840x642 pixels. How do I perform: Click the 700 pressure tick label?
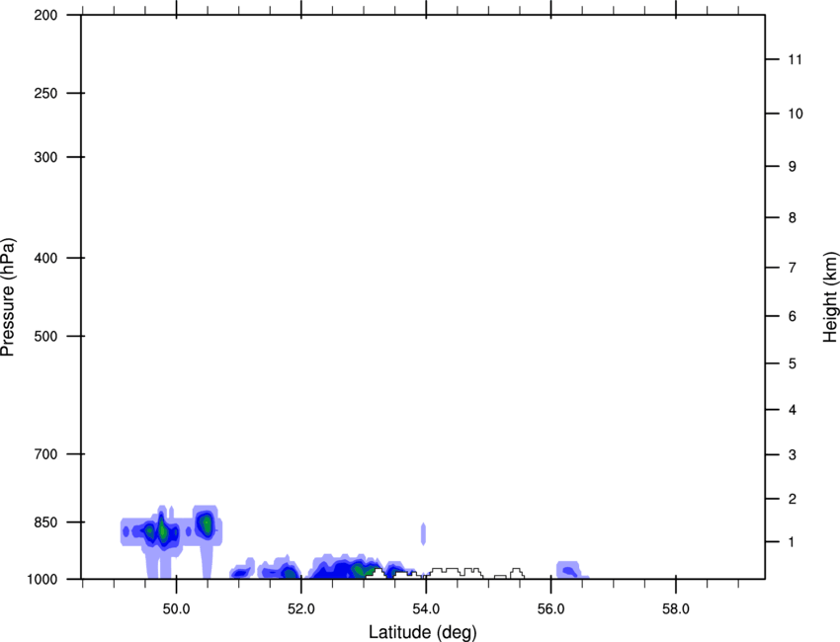[45, 454]
